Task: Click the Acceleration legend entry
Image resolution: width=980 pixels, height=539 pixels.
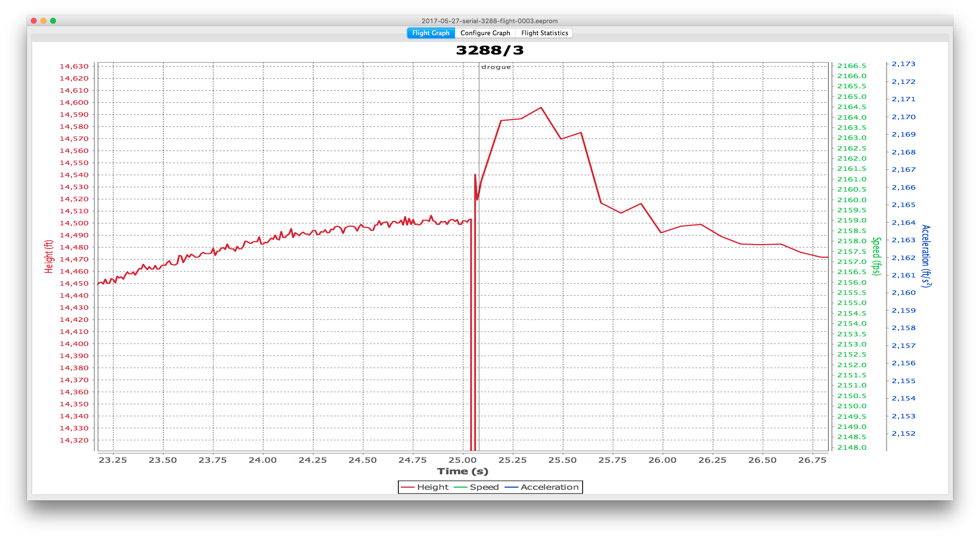Action: coord(549,487)
